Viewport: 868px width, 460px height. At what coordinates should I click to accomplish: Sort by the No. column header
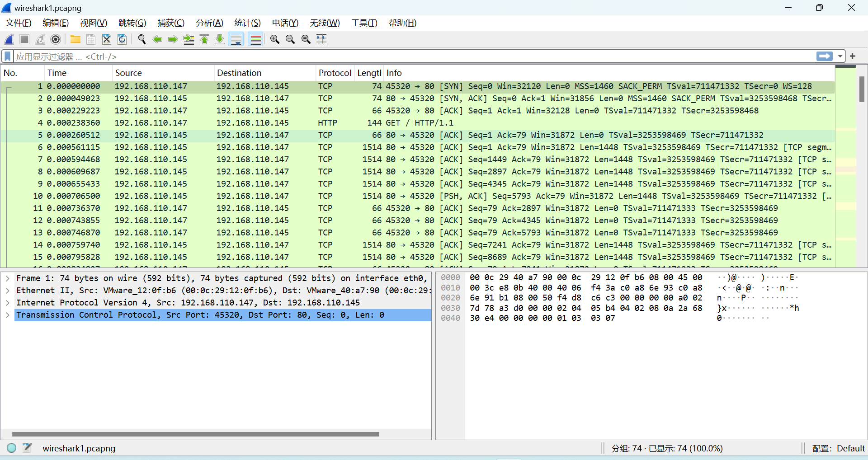click(x=23, y=73)
